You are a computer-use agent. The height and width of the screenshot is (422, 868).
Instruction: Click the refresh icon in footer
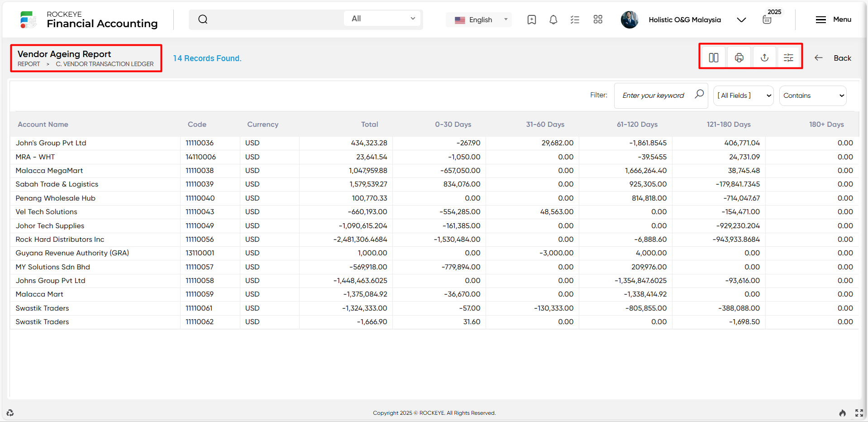coord(10,412)
